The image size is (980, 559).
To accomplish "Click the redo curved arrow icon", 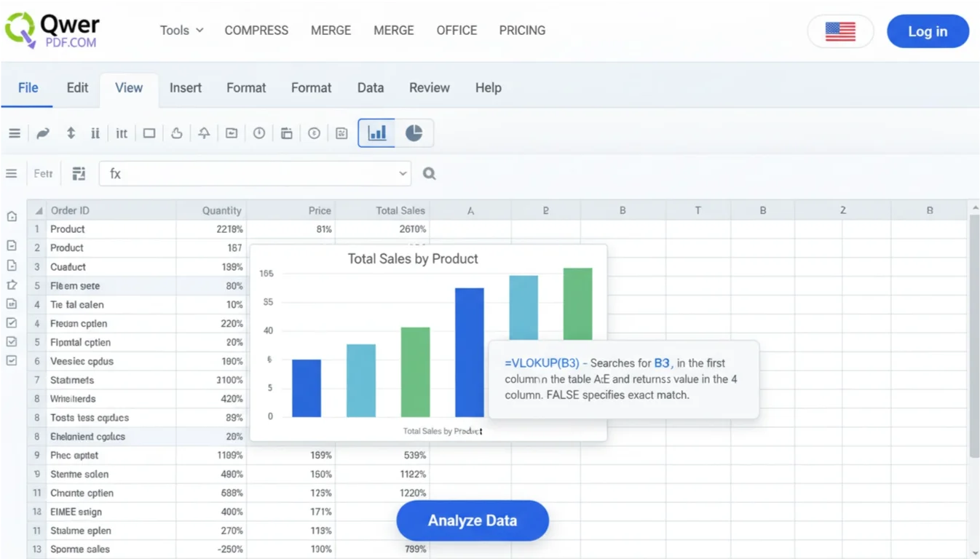I will click(x=43, y=133).
